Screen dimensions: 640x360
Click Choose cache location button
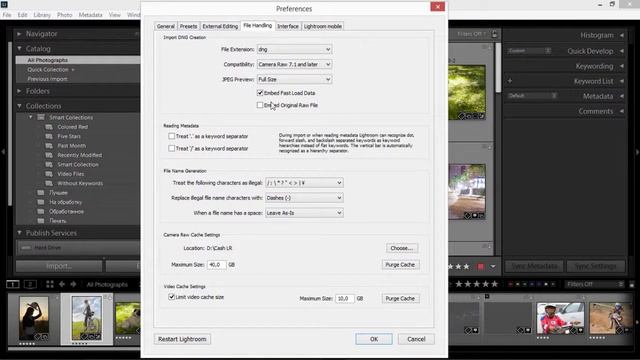click(x=402, y=248)
